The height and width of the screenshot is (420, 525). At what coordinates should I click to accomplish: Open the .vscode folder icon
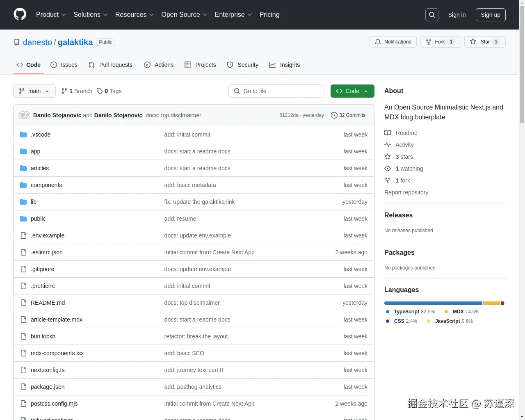click(23, 135)
